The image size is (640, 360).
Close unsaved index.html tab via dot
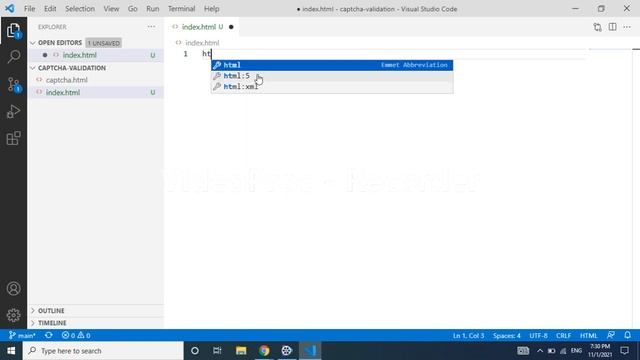click(x=231, y=27)
